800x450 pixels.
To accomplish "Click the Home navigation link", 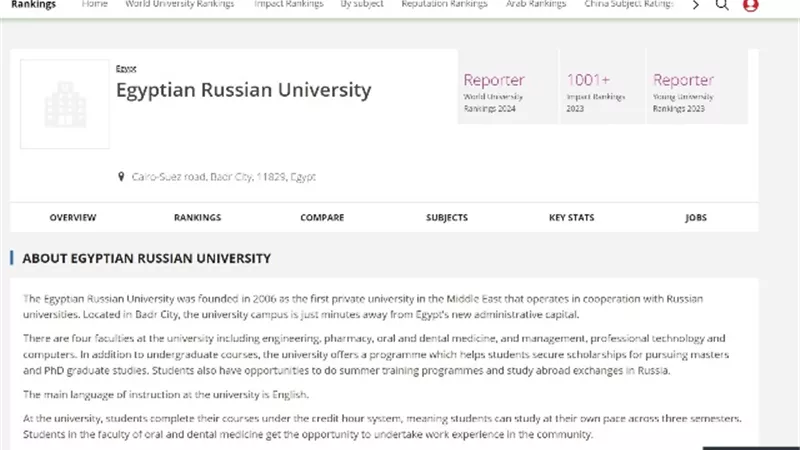I will coord(95,4).
